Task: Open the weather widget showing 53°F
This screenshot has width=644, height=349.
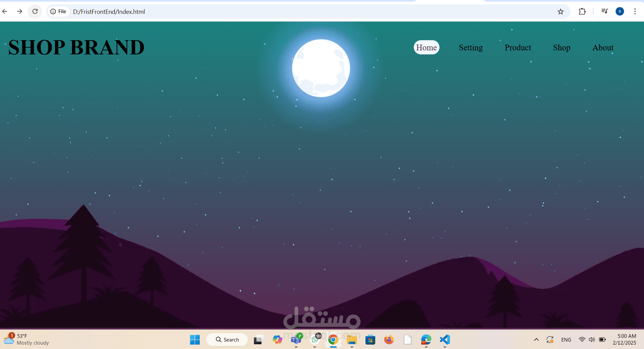Action: [26, 339]
